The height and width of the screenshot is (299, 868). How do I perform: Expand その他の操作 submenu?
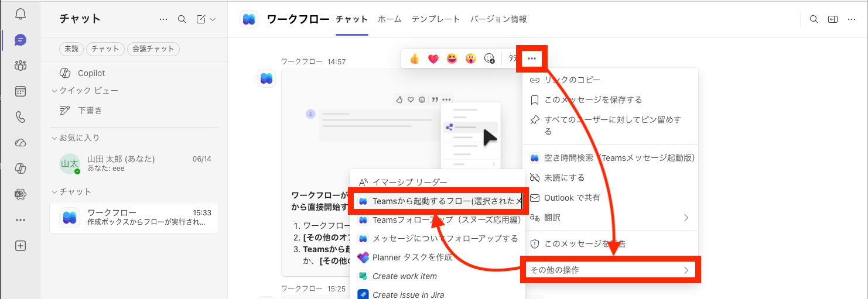[x=610, y=270]
